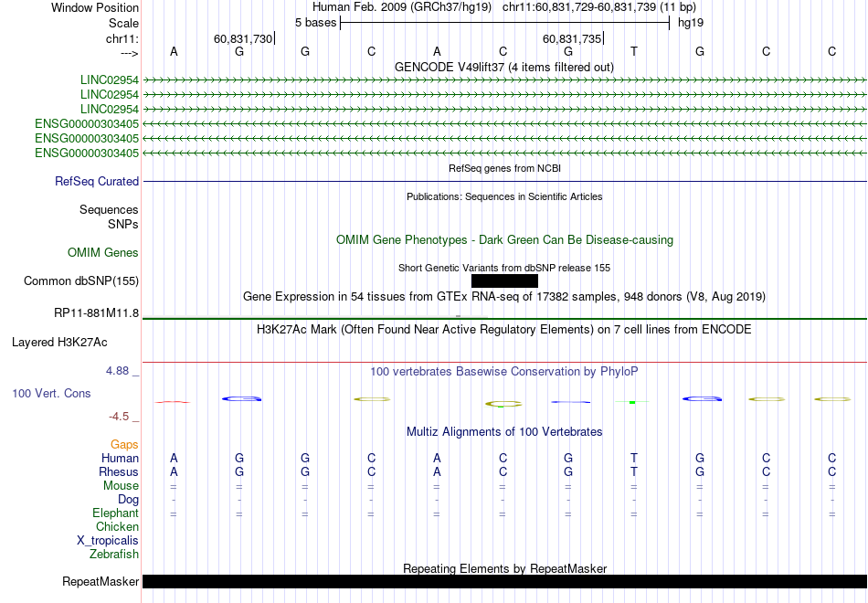
Task: Select the Mouse species label
Action: coord(122,486)
